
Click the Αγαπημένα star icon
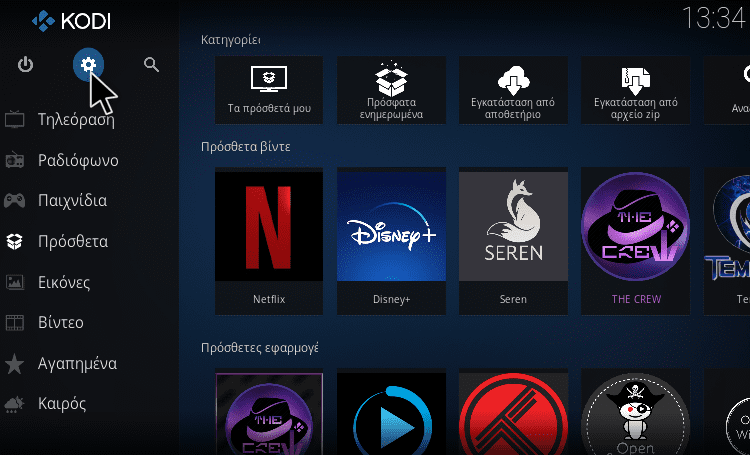pyautogui.click(x=14, y=364)
